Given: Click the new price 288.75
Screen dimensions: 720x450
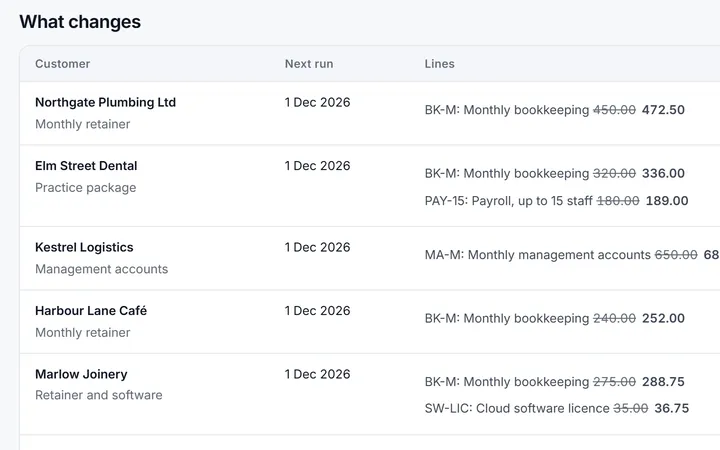Looking at the screenshot, I should coord(663,382).
